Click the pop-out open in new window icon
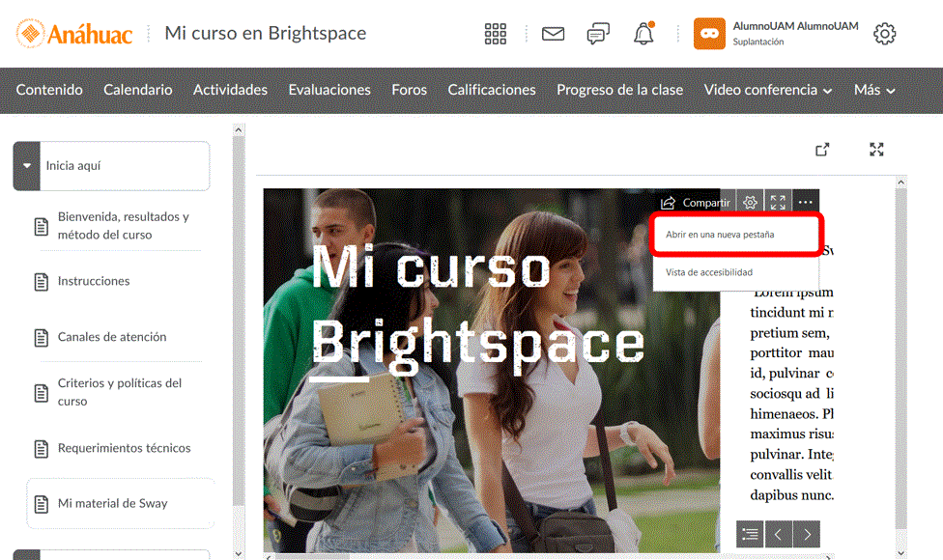Viewport: 943px width, 560px height. tap(822, 150)
